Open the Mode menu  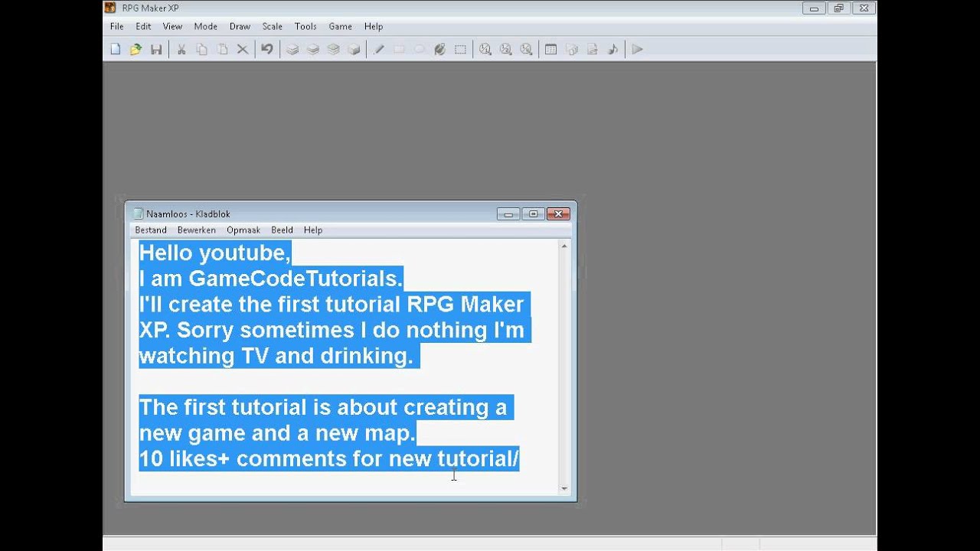(x=205, y=26)
